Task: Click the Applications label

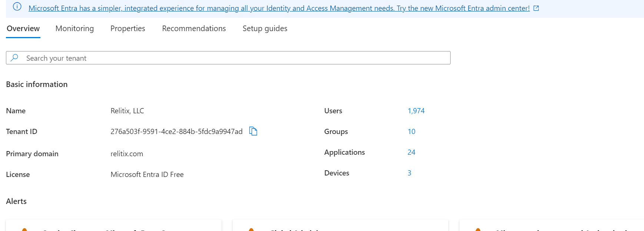Action: (x=345, y=152)
